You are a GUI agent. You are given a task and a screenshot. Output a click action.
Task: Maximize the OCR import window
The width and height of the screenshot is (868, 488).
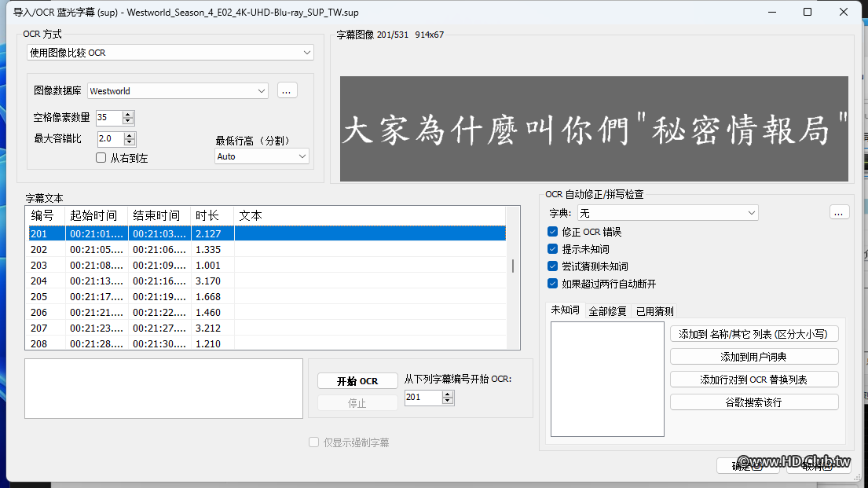(808, 12)
